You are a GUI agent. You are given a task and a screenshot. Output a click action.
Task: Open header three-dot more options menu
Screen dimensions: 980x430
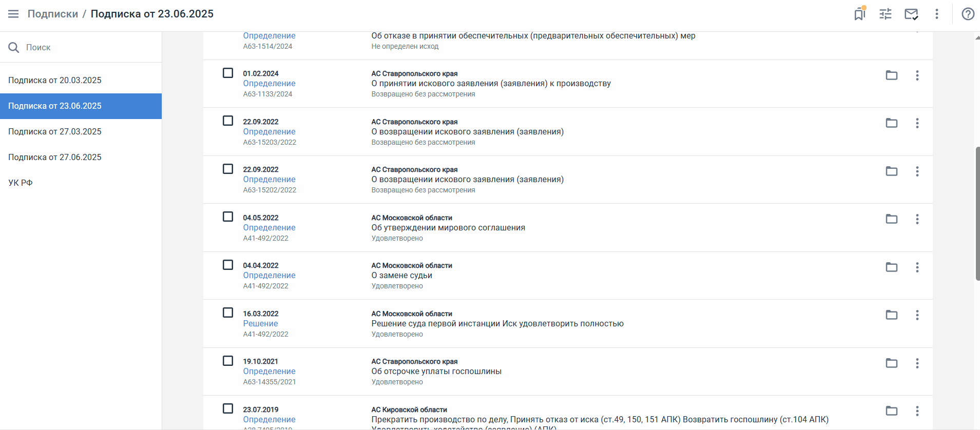[x=937, y=14]
